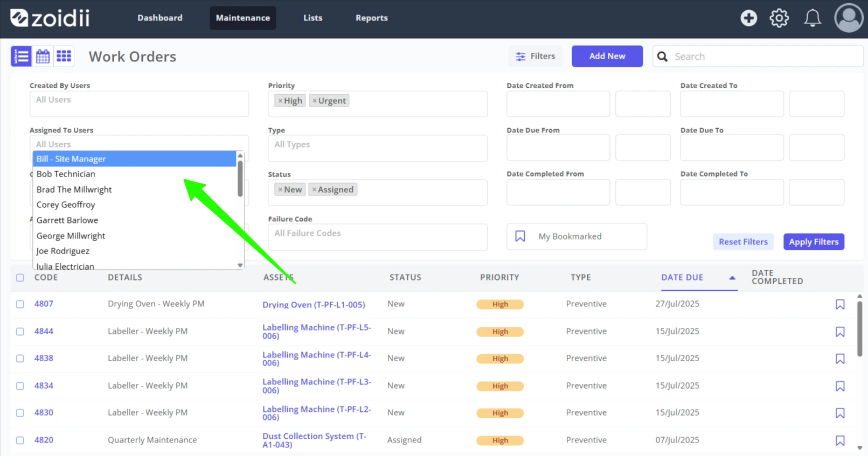The width and height of the screenshot is (868, 456).
Task: Switch to list view icon
Action: tap(21, 56)
